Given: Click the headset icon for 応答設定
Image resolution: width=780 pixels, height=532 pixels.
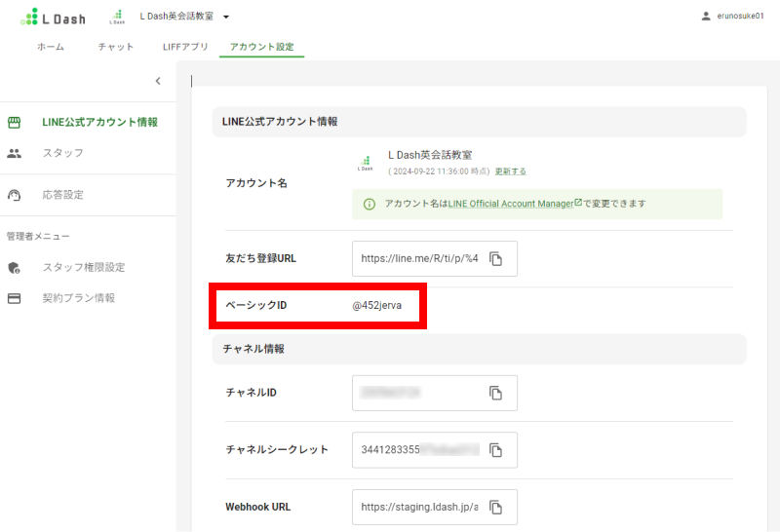Looking at the screenshot, I should tap(14, 195).
